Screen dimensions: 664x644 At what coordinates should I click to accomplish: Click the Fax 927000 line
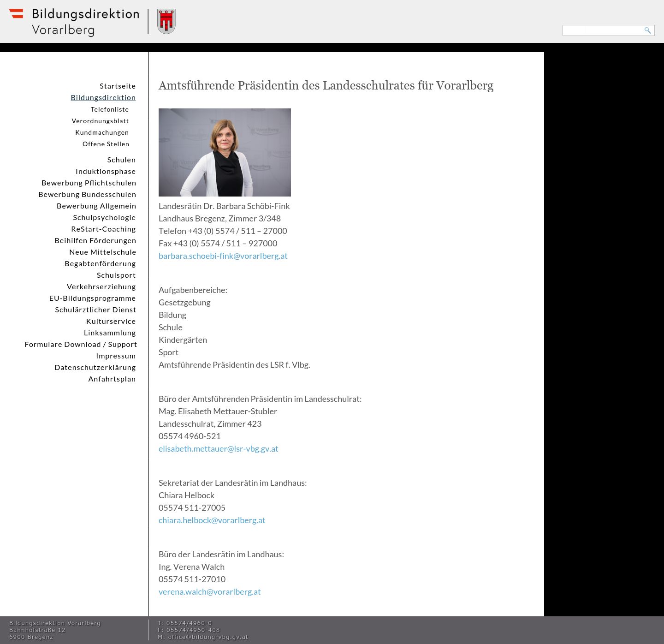(218, 243)
